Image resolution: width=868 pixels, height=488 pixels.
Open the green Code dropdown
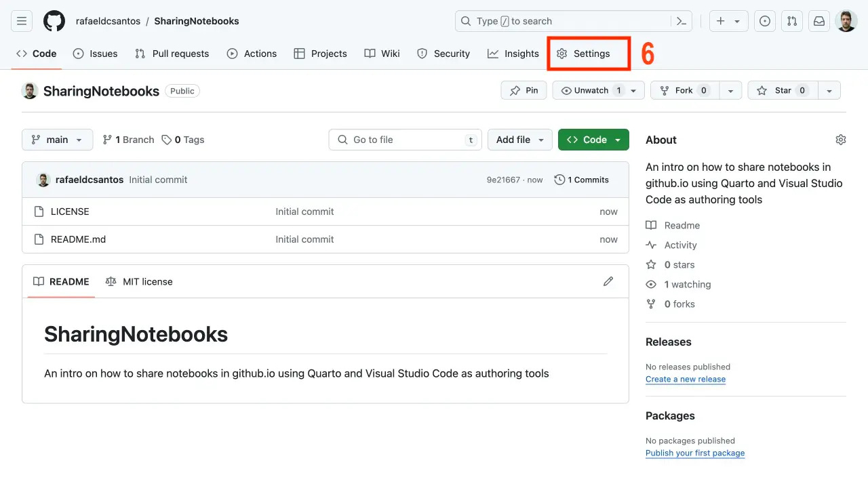click(593, 140)
